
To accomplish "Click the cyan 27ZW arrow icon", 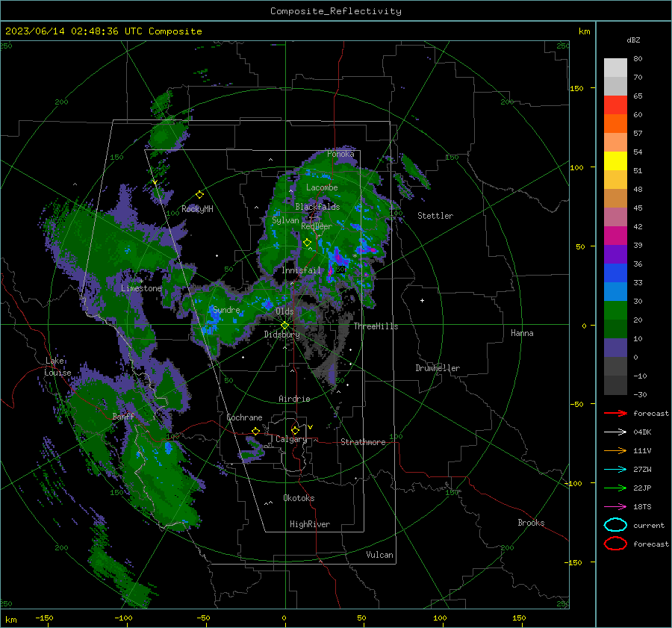I will pyautogui.click(x=615, y=470).
